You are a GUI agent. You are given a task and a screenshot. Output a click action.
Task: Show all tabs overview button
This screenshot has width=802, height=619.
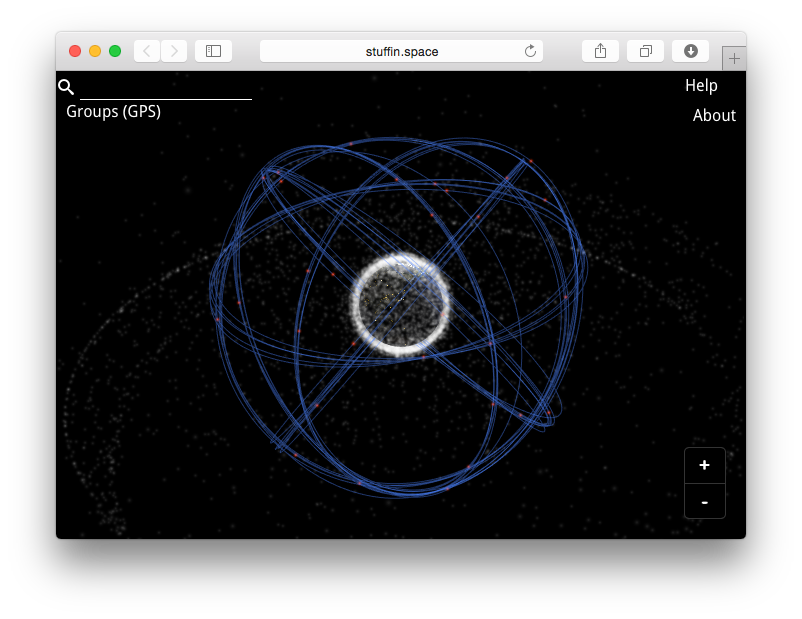(x=645, y=51)
